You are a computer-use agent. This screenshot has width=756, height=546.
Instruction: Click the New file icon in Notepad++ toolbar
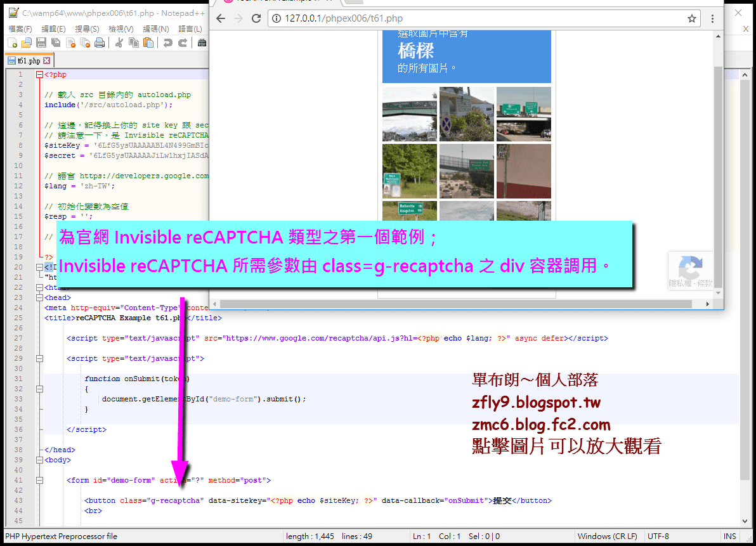click(13, 43)
